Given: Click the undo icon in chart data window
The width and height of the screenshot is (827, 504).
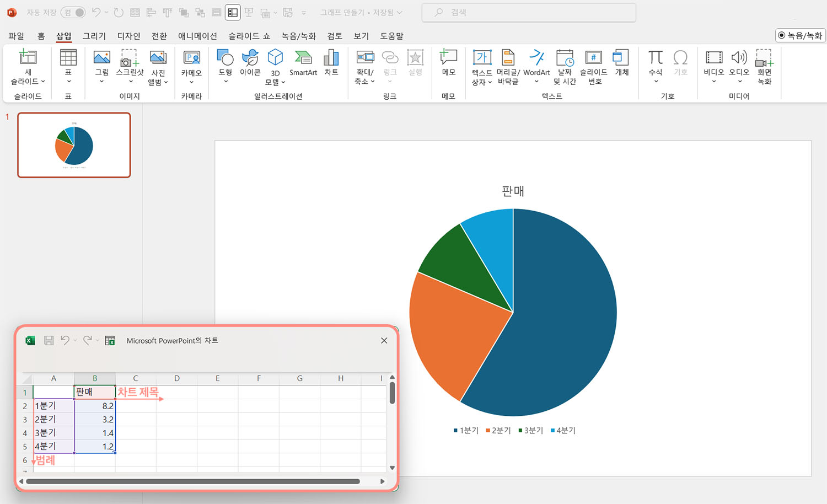Looking at the screenshot, I should coord(65,340).
